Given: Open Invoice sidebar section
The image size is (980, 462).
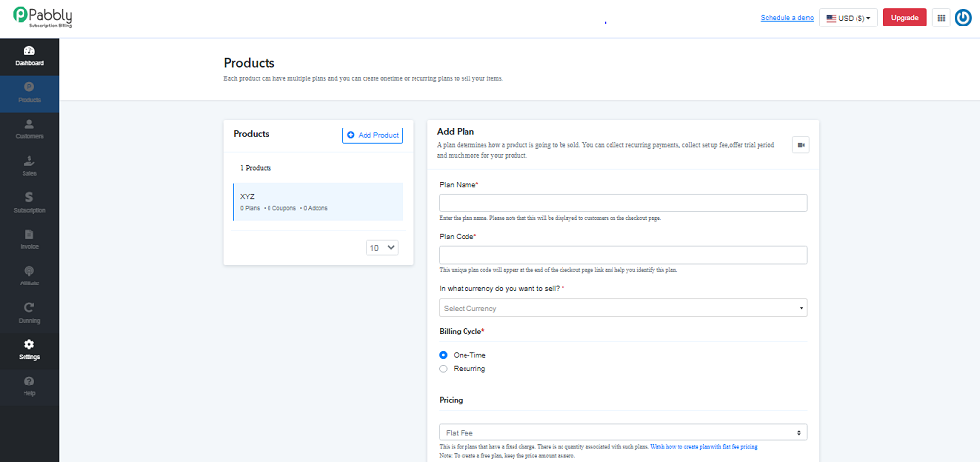Looking at the screenshot, I should pos(29,240).
